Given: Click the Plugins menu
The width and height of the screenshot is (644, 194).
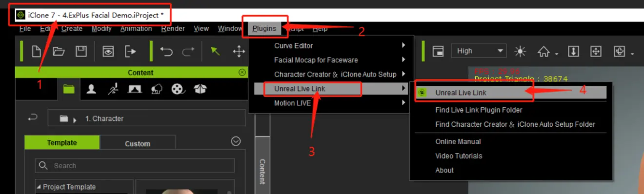Looking at the screenshot, I should click(x=264, y=29).
